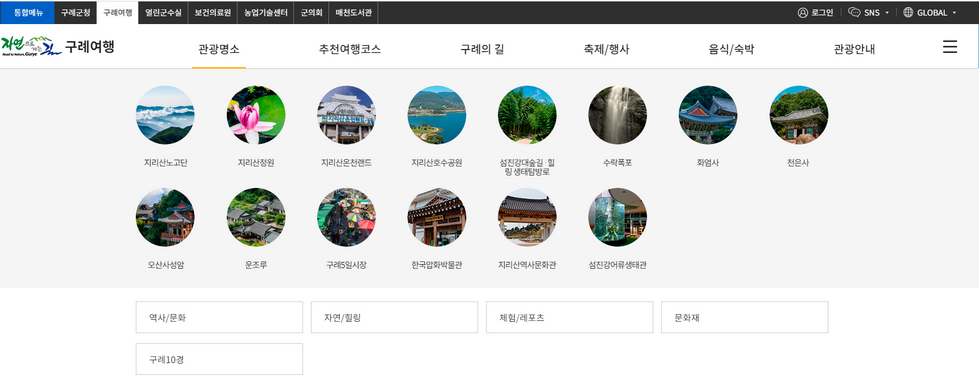Click the 역사/문화 category button
The width and height of the screenshot is (979, 387).
coord(219,317)
